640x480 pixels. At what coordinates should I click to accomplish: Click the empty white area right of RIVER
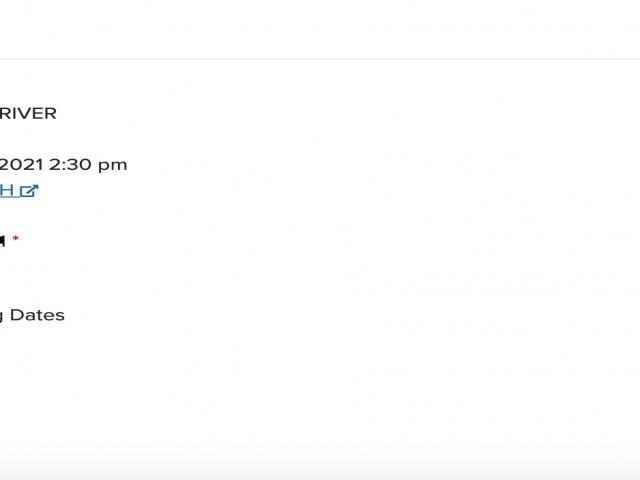300,113
